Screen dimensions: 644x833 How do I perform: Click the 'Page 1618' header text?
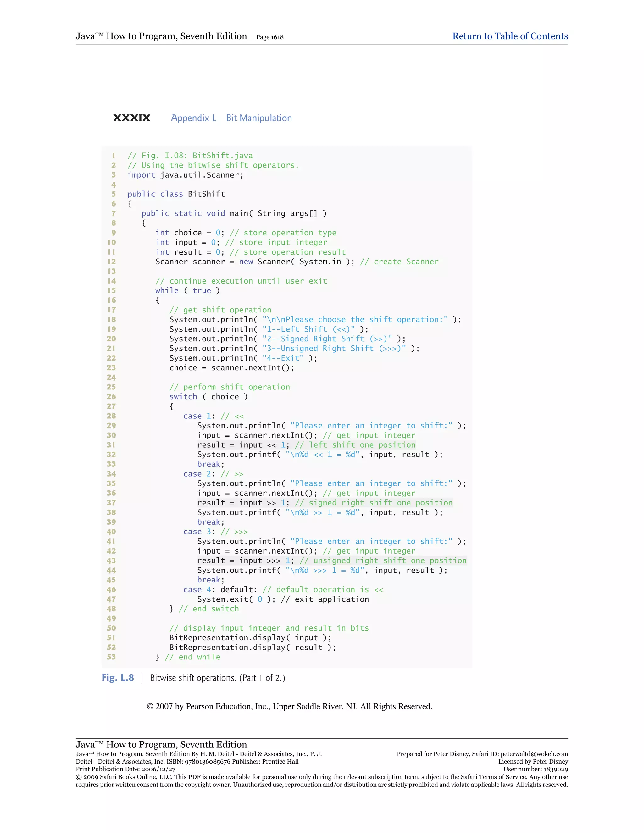[270, 37]
